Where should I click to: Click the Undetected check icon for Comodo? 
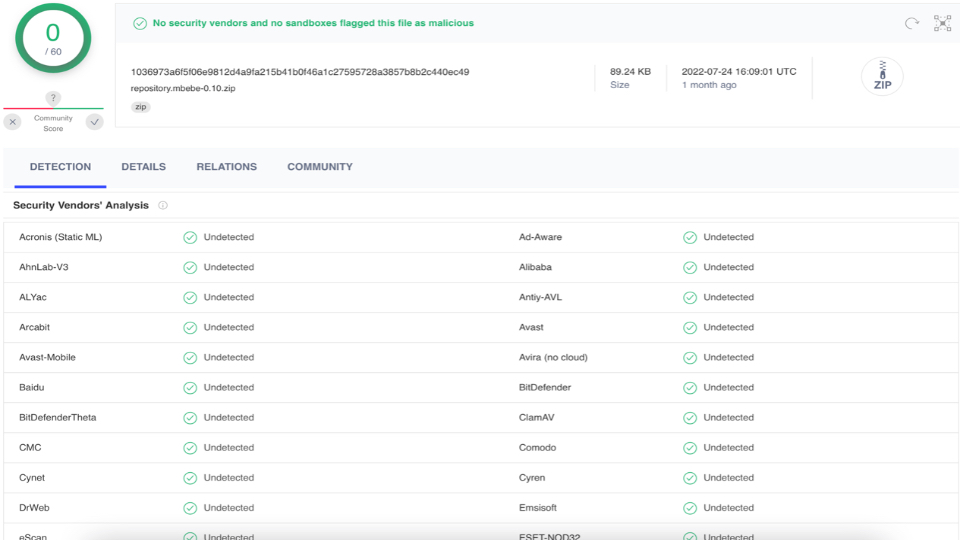[x=690, y=448]
